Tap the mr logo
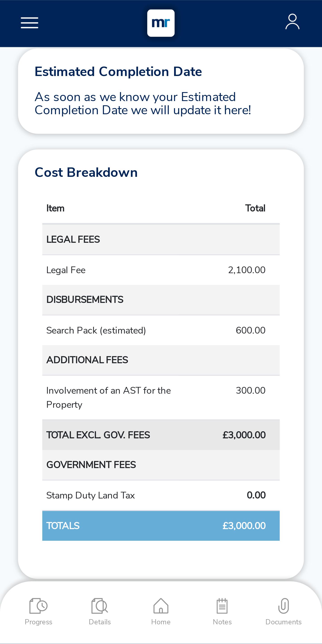This screenshot has width=322, height=644. (x=161, y=23)
